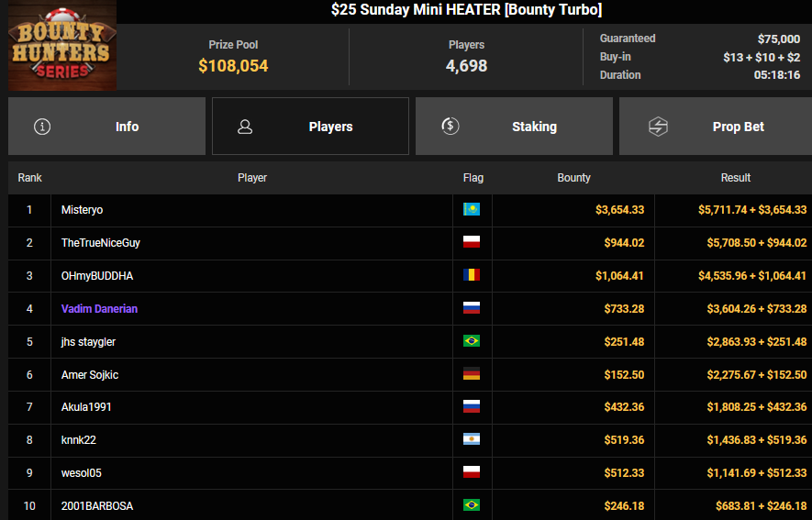
Task: Click the Brazil flag beside jhs staygler
Action: coord(472,341)
